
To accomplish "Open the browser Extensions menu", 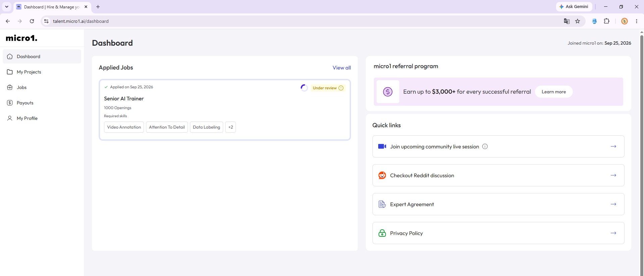I will pos(607,21).
